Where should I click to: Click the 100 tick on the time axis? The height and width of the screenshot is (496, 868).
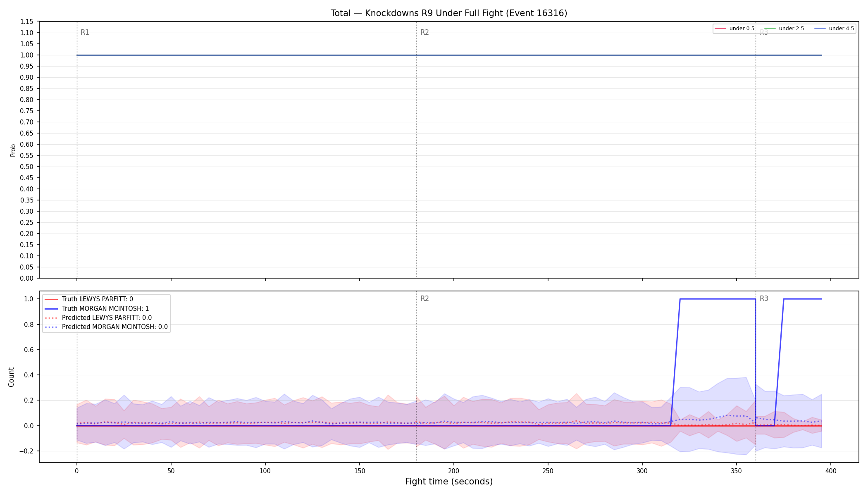click(265, 471)
